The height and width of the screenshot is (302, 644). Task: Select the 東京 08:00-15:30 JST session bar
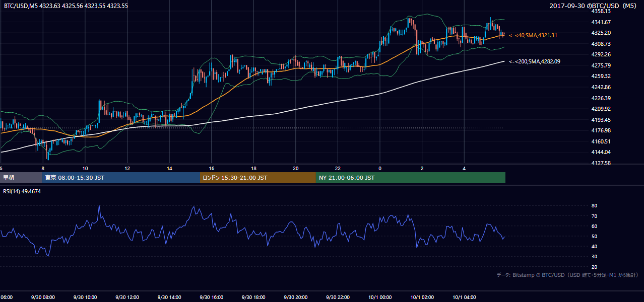pos(121,178)
